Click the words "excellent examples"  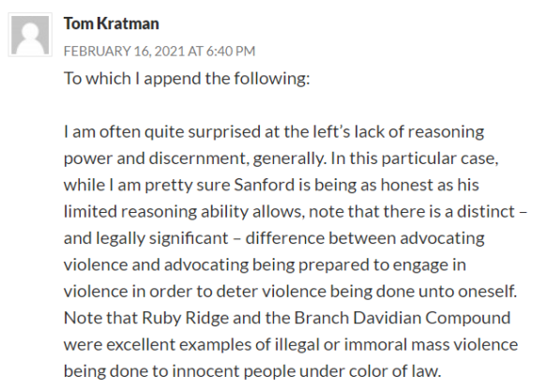[x=178, y=344]
